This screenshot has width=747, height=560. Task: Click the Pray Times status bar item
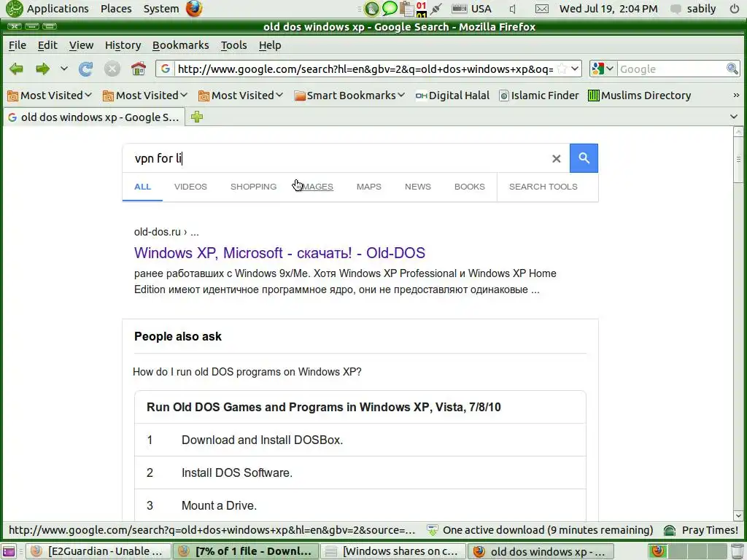(701, 530)
